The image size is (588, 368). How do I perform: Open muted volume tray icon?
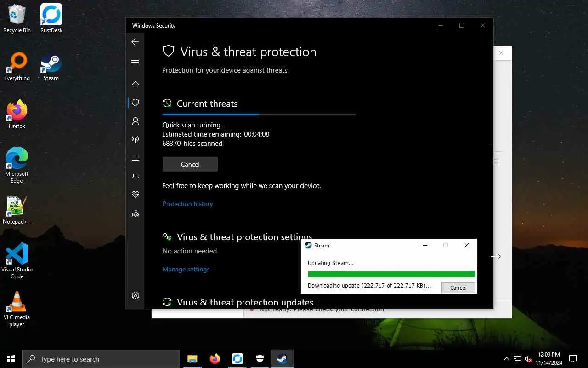click(x=528, y=359)
